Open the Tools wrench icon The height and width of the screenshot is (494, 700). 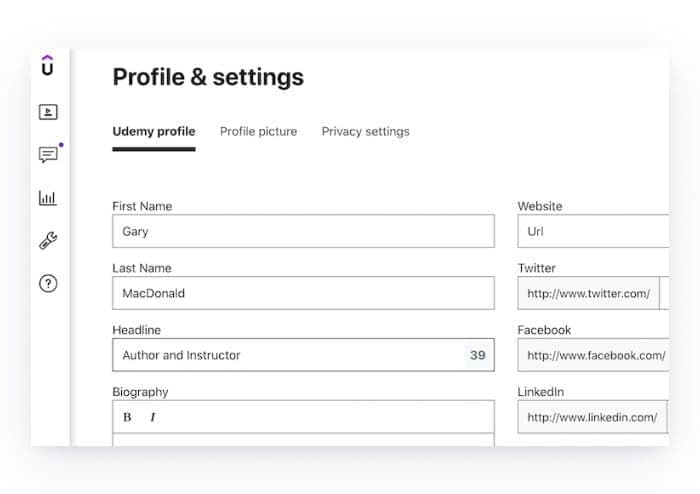[x=48, y=241]
